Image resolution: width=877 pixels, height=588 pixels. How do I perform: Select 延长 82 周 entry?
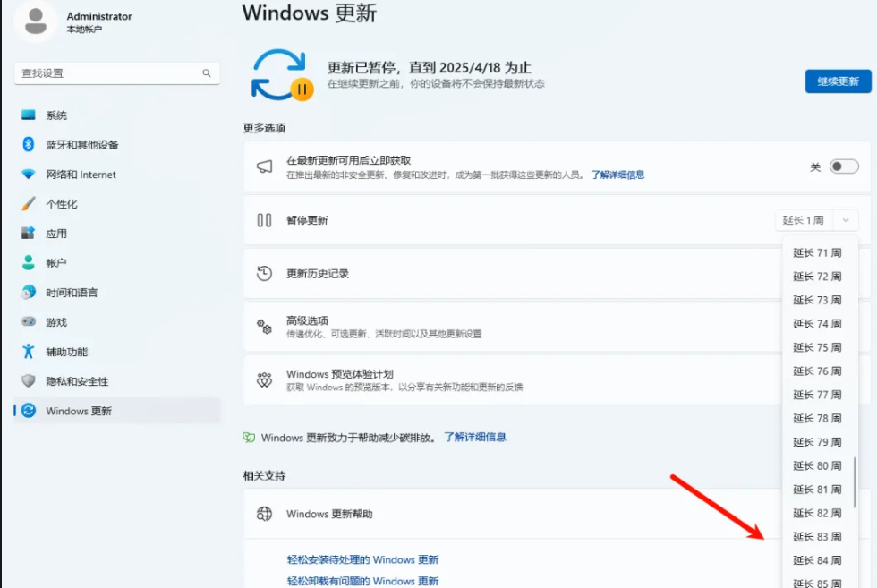(x=817, y=513)
